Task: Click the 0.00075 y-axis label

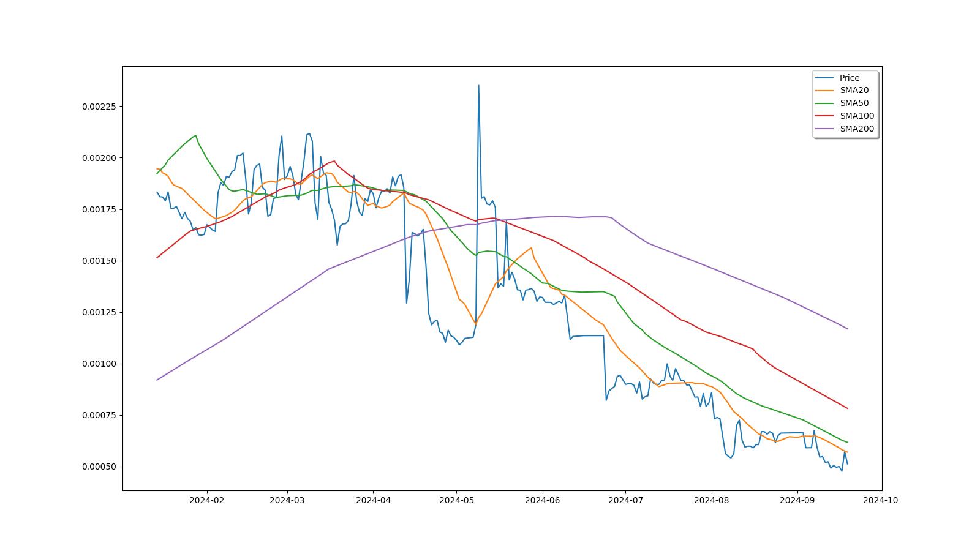Action: pyautogui.click(x=99, y=415)
